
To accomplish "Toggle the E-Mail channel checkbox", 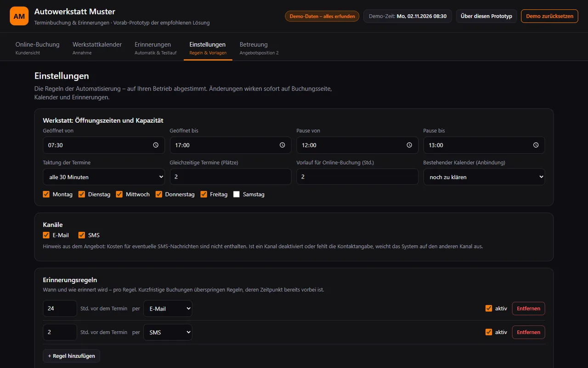I will 46,235.
